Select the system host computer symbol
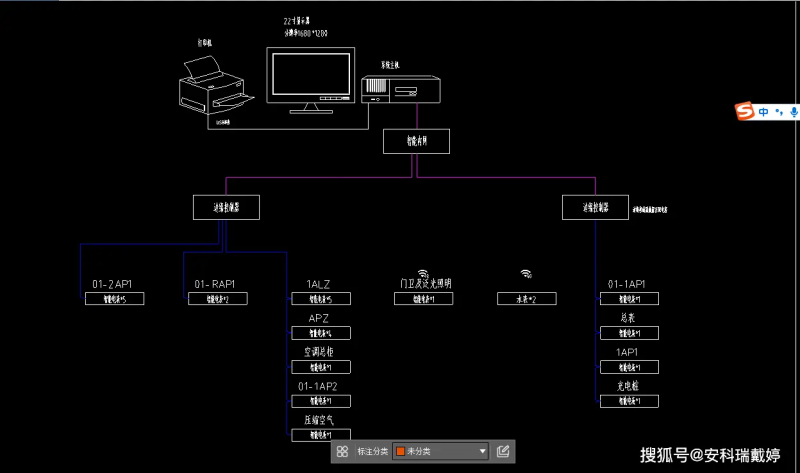 coord(401,89)
